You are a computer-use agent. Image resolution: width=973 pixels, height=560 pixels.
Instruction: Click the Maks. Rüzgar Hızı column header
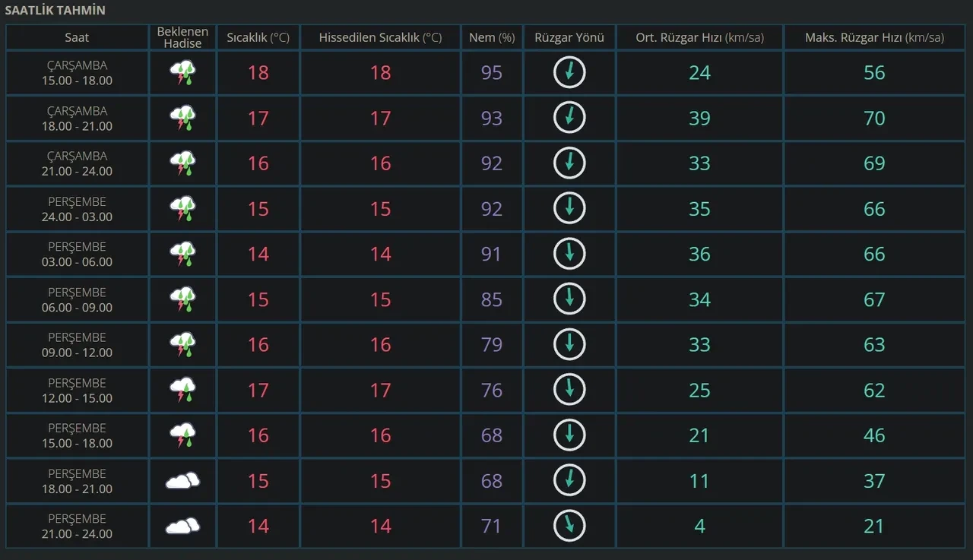tap(874, 37)
